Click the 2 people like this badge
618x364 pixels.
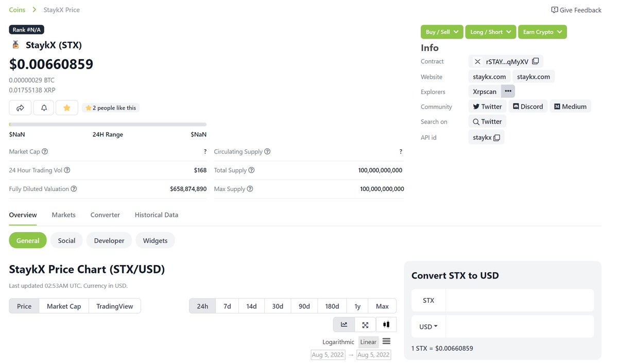tap(111, 108)
